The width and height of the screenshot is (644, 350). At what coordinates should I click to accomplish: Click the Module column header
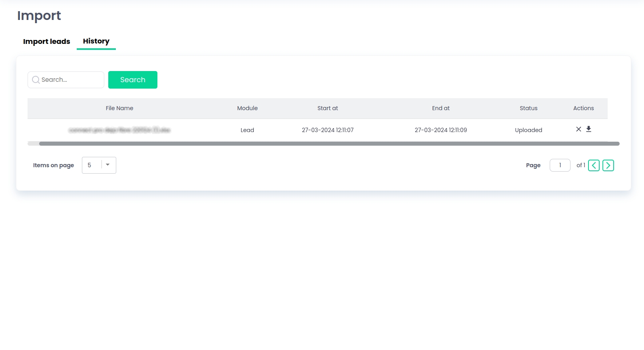point(247,108)
